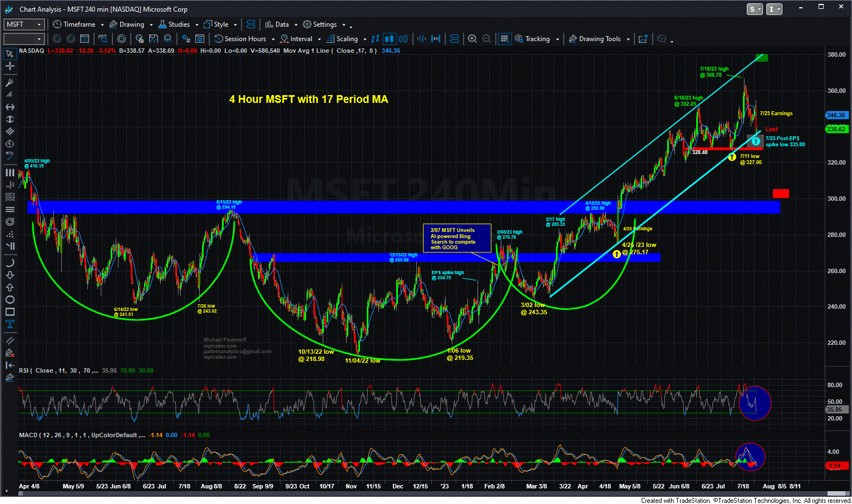Click the 346.36 moving average price label

(x=836, y=115)
